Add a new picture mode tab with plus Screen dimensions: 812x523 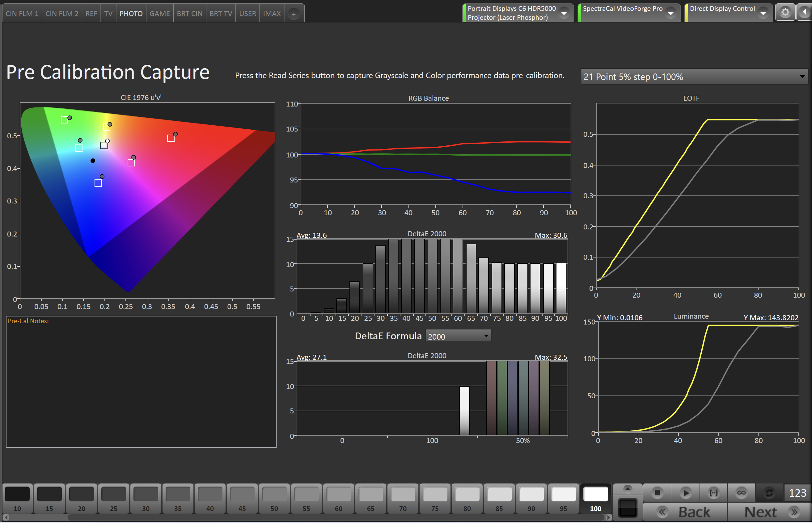(x=294, y=14)
